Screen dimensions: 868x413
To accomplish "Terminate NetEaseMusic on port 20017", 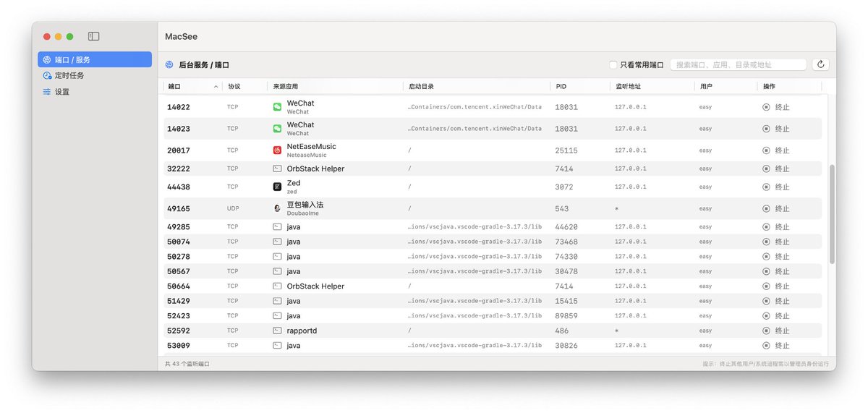I will [775, 150].
